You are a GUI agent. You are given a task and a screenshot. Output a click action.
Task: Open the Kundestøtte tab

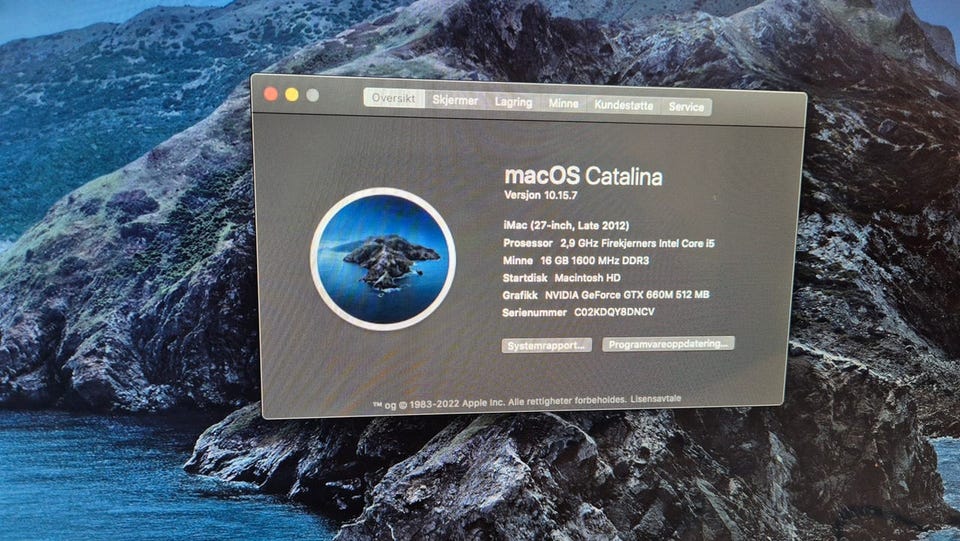623,105
